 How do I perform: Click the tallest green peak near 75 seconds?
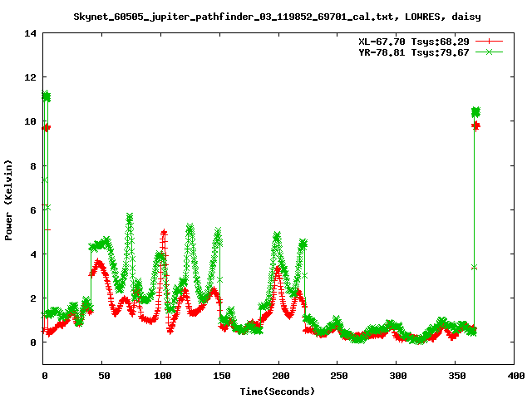click(130, 216)
